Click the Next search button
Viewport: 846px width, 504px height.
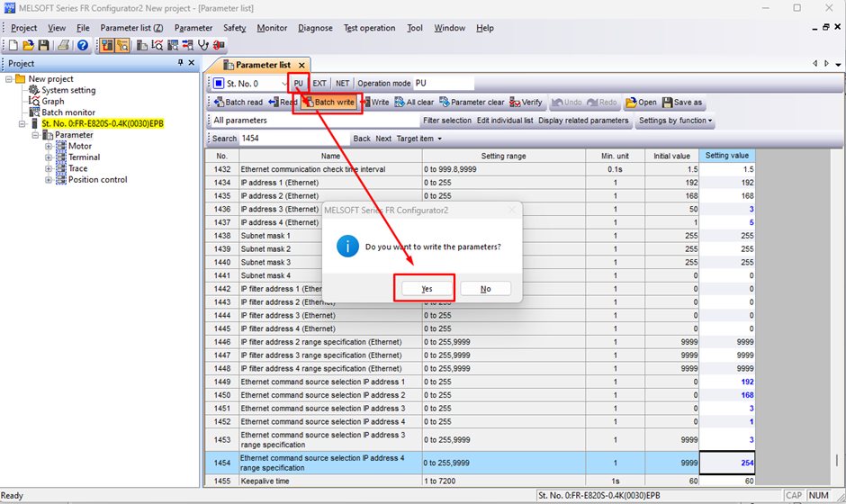click(x=383, y=139)
